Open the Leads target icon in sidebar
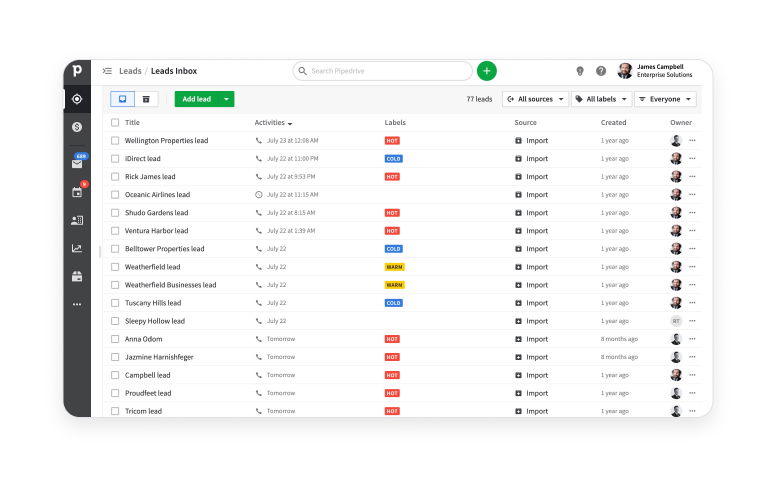Screen dimensions: 776x477 point(77,99)
